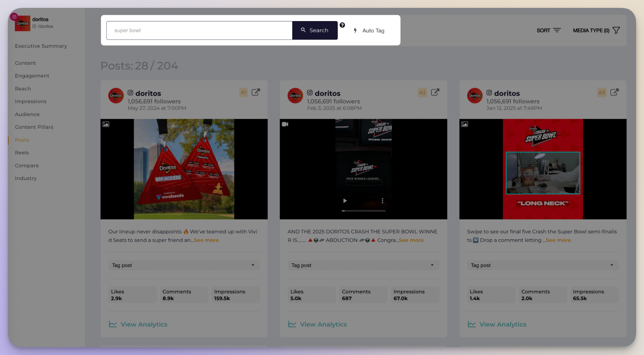This screenshot has height=355, width=644.
Task: Seek on the video progress bar
Action: tap(364, 211)
